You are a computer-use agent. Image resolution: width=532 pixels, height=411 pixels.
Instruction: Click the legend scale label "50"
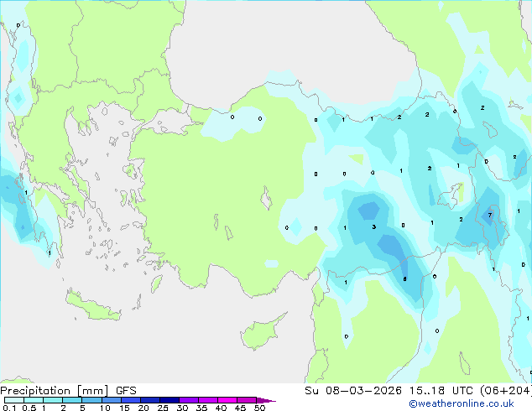pyautogui.click(x=259, y=408)
